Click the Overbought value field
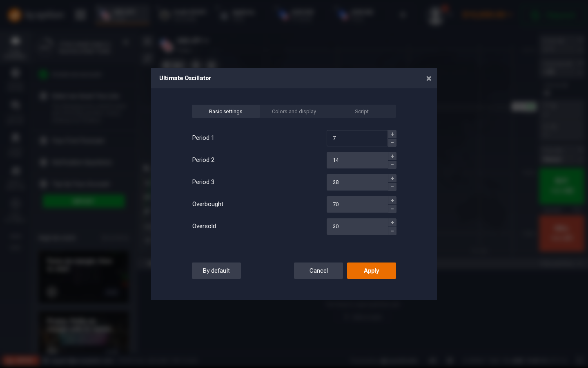The width and height of the screenshot is (588, 368). click(357, 204)
